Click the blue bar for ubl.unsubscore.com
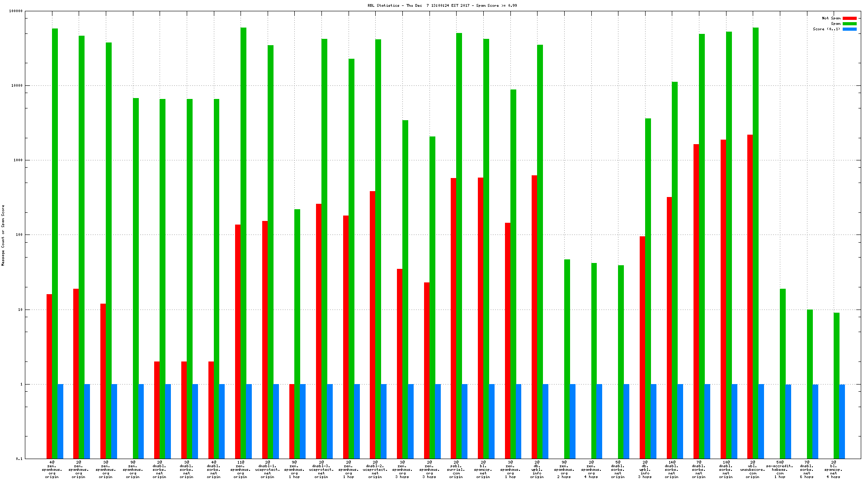 (x=761, y=420)
